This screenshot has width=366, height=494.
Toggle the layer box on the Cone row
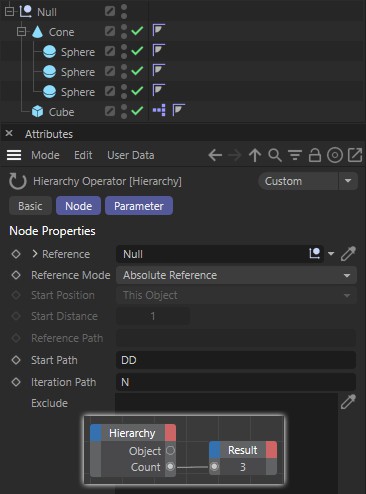point(110,31)
